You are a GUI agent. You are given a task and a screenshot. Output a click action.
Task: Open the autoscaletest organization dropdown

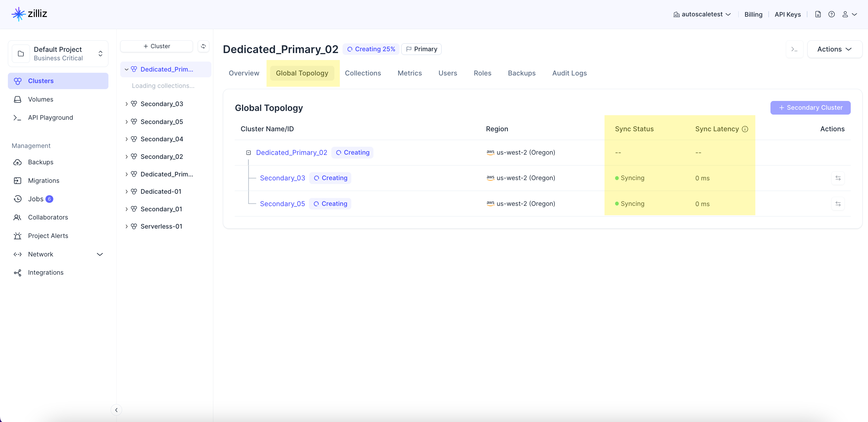(x=702, y=14)
